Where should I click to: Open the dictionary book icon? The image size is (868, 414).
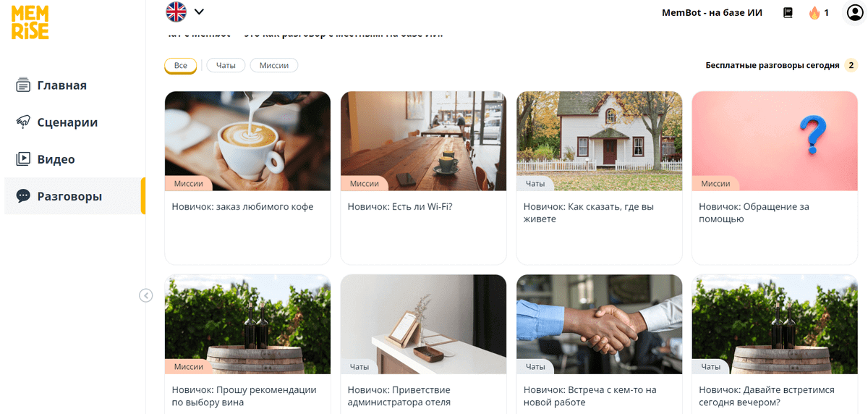pos(788,12)
